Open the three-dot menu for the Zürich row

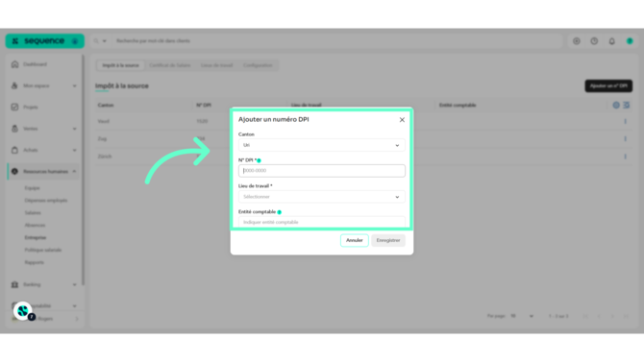[626, 157]
